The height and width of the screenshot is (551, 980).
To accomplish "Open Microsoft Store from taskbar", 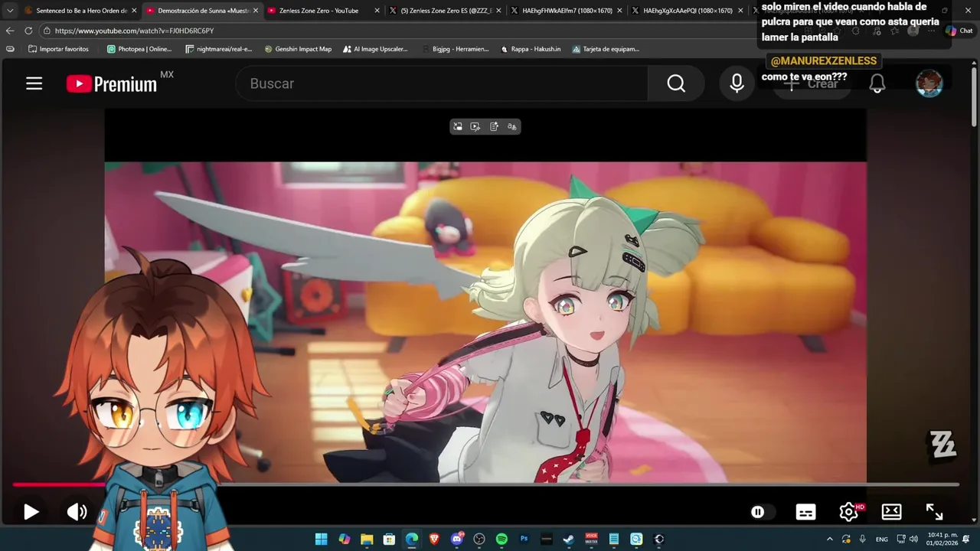I will click(389, 539).
